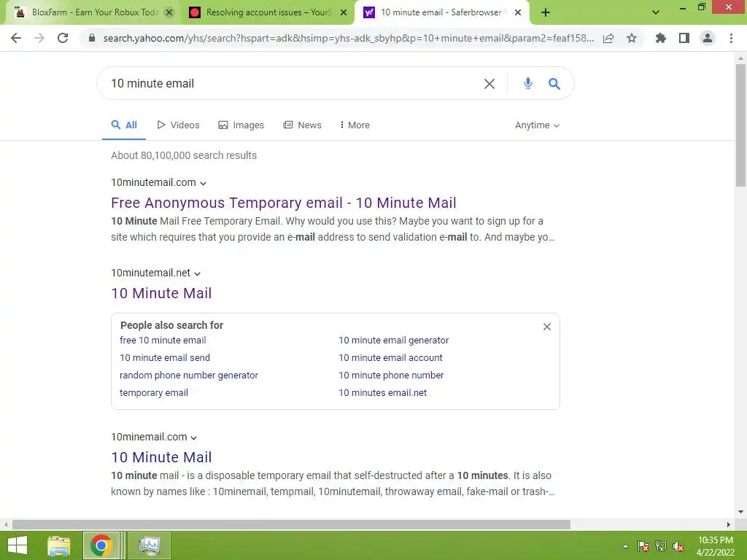This screenshot has height=560, width=747.
Task: Start voice search with microphone icon
Action: coord(528,83)
